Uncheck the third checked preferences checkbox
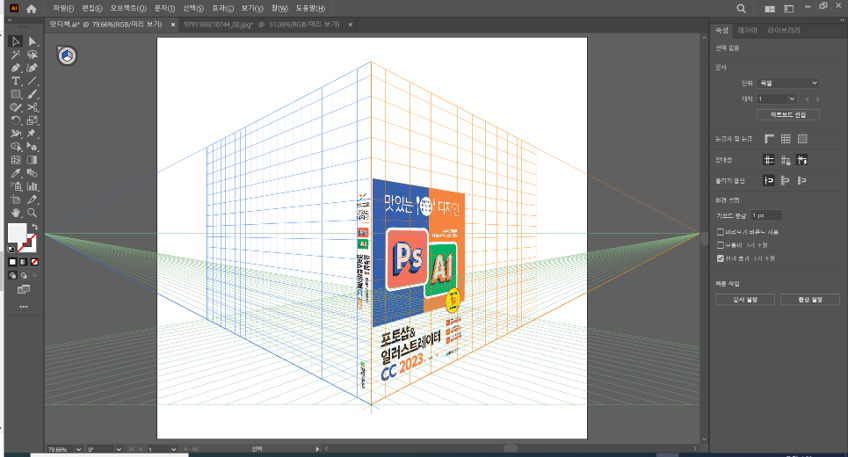 pyautogui.click(x=720, y=259)
